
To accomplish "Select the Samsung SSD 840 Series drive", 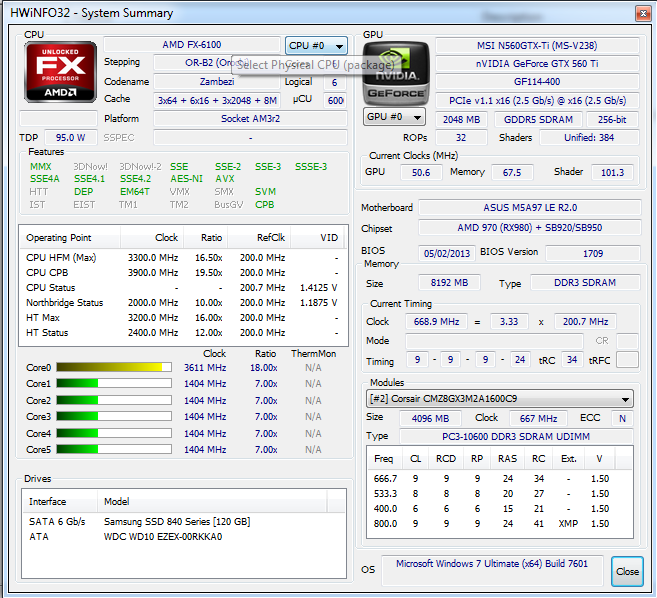I will [184, 521].
